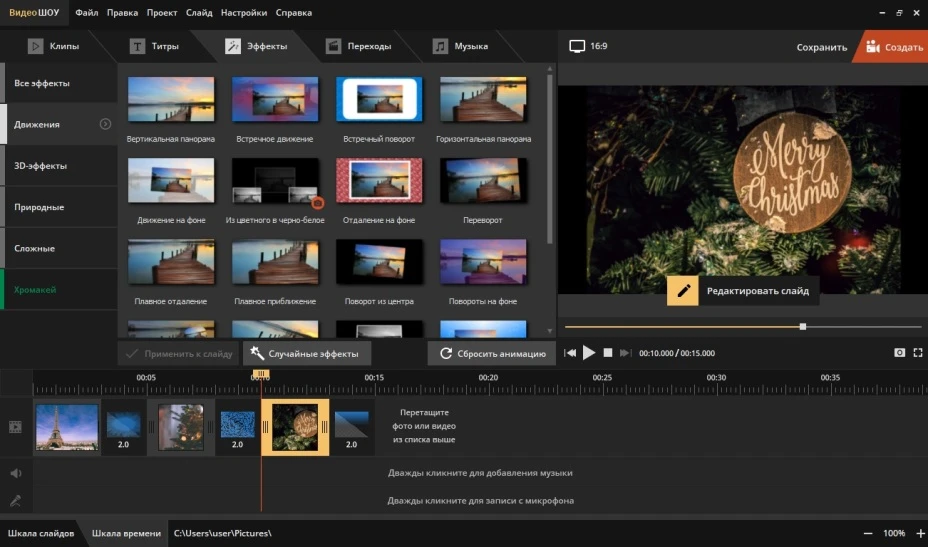Click the Play button under the preview
The height and width of the screenshot is (547, 928).
coord(589,353)
